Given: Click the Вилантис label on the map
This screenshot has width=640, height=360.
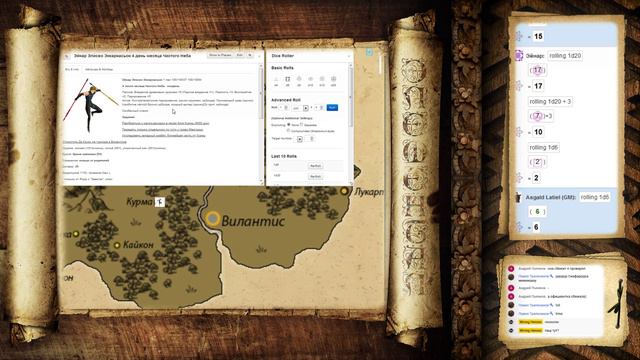Looking at the screenshot, I should (x=253, y=221).
